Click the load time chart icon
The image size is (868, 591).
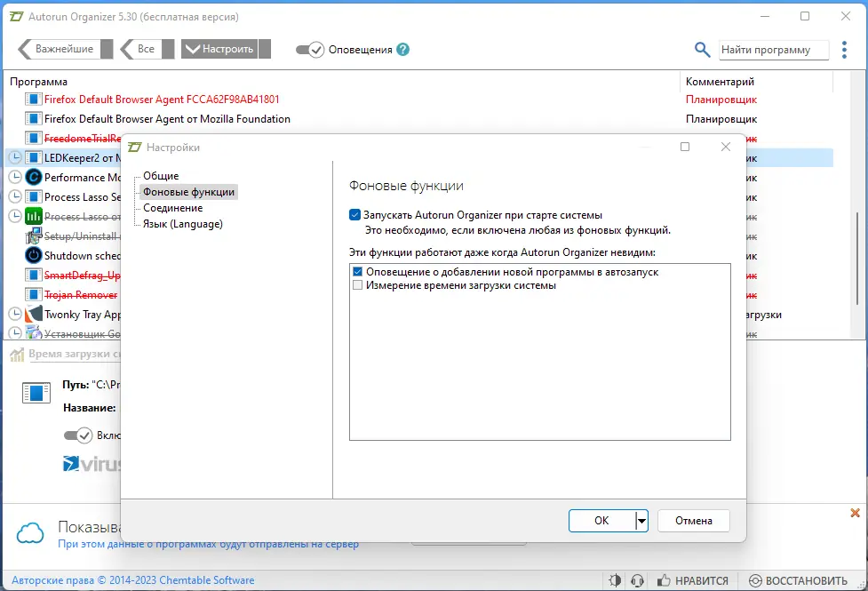click(x=17, y=354)
